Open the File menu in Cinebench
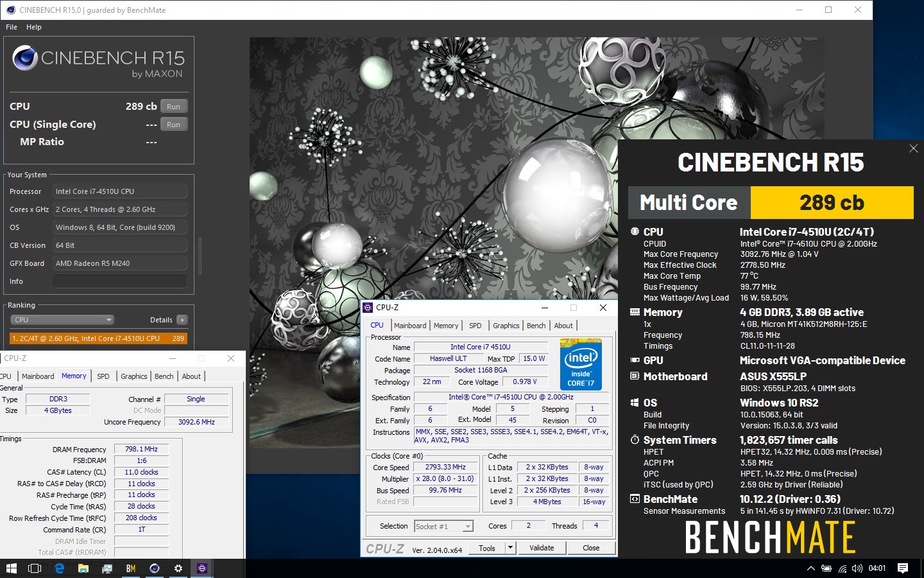 pos(12,27)
